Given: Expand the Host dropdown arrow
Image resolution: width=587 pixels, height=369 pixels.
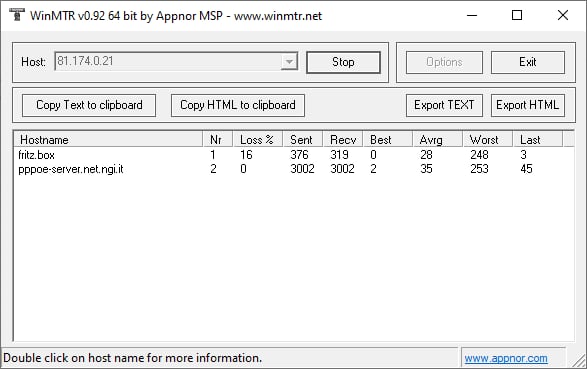Looking at the screenshot, I should [289, 62].
